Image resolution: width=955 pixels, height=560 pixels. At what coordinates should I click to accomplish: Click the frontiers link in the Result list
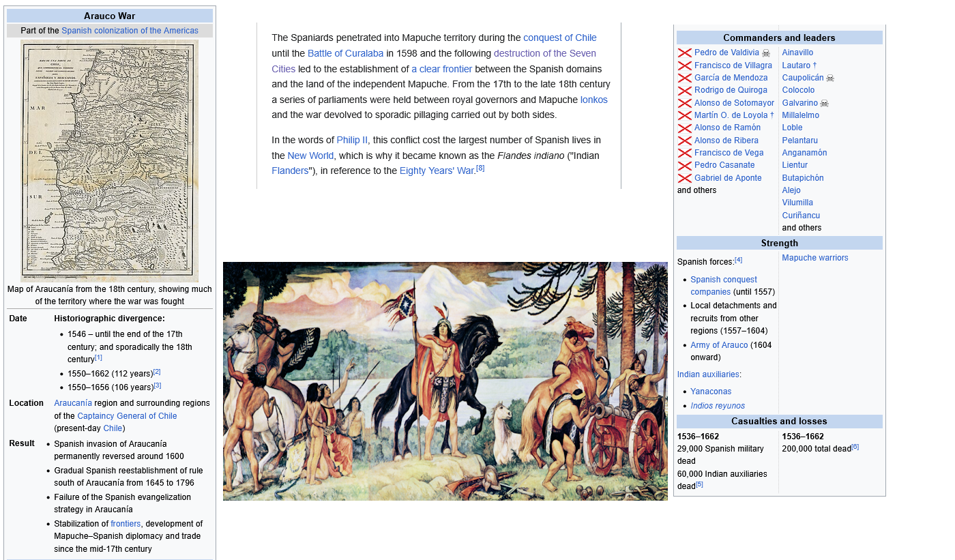click(x=126, y=524)
